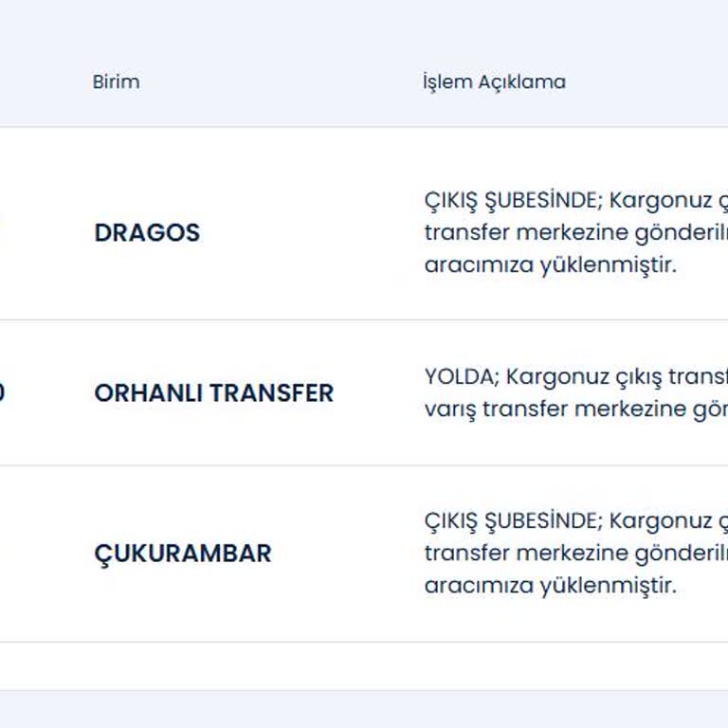Click ÇIKIŞ ŞUBESİNDE text in the DRAGOS row

click(x=513, y=201)
